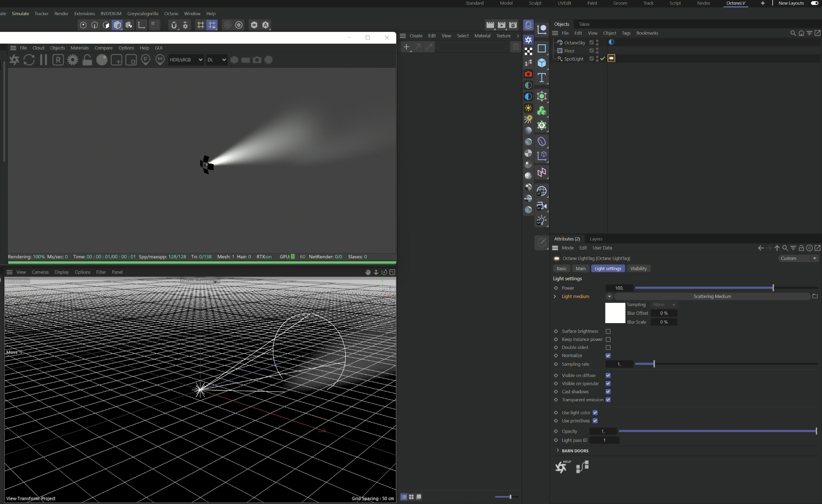The width and height of the screenshot is (822, 504).
Task: Open the Materials menu in Live Viewer
Action: coord(79,48)
